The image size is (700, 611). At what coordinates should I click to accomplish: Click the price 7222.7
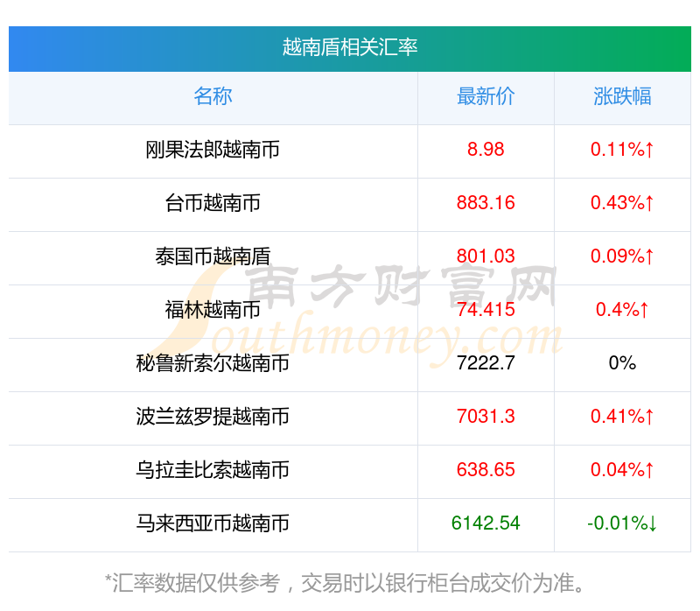point(486,363)
